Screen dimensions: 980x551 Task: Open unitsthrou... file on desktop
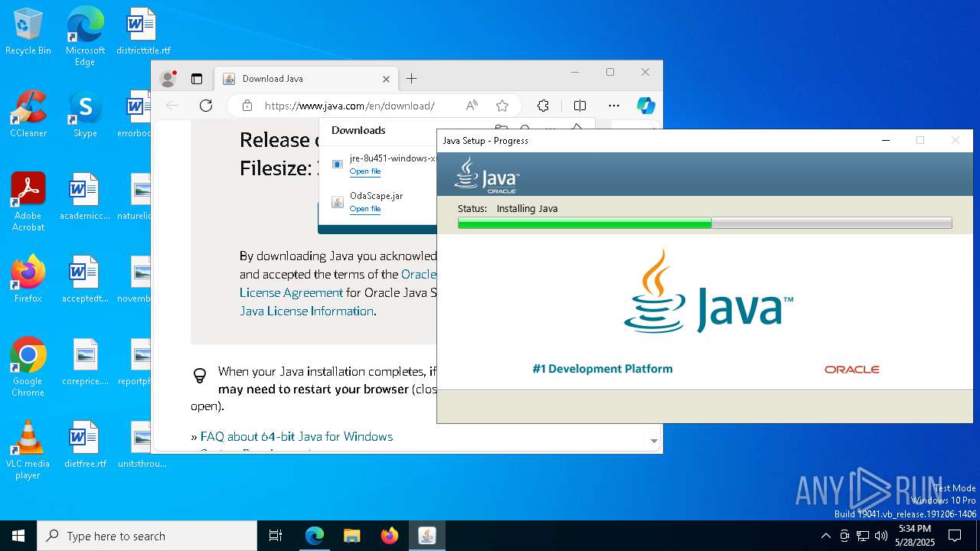pyautogui.click(x=141, y=445)
